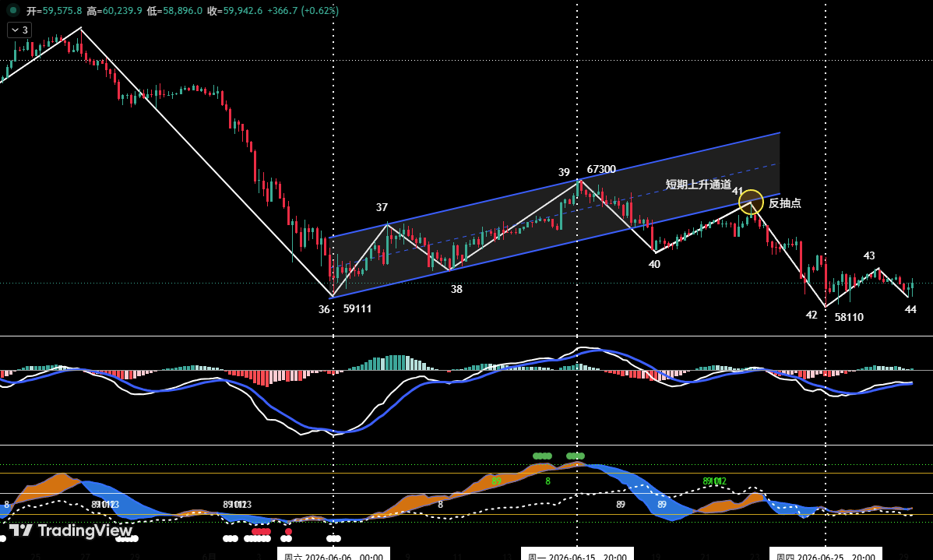Image resolution: width=933 pixels, height=560 pixels.
Task: Click the 58110 low price label
Action: [x=849, y=317]
